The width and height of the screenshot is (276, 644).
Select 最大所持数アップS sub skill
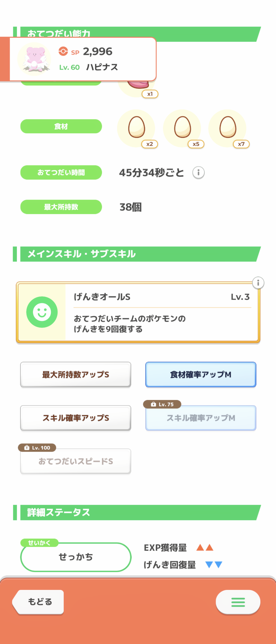point(76,374)
